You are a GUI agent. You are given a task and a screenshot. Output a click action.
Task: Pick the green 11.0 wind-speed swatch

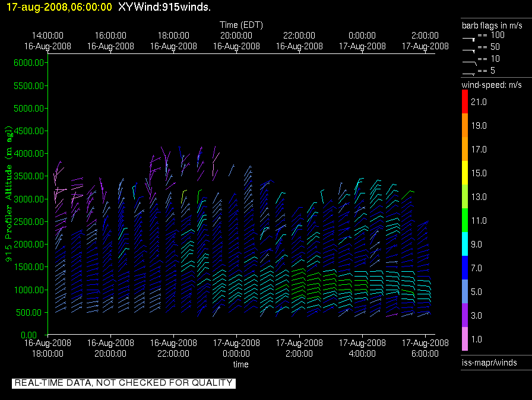point(465,220)
